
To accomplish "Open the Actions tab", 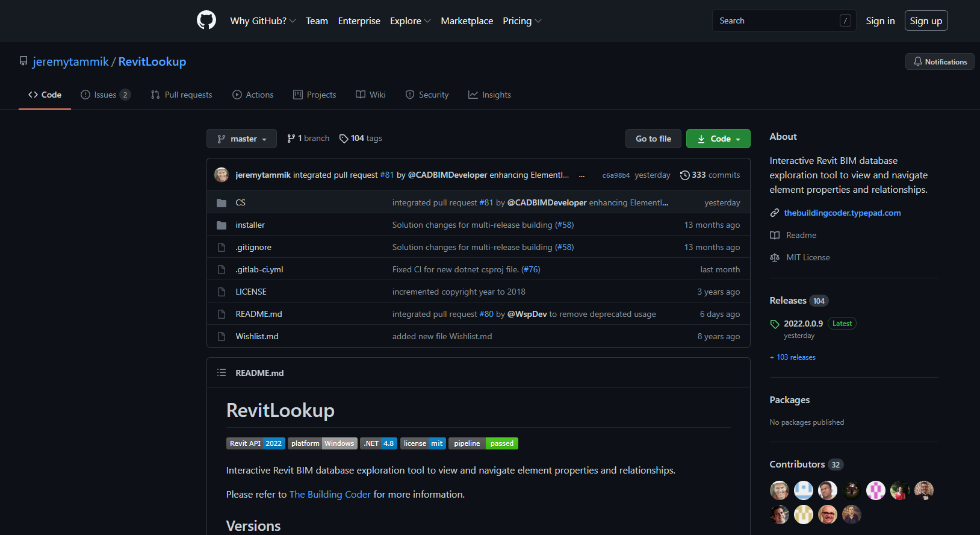I will [253, 95].
